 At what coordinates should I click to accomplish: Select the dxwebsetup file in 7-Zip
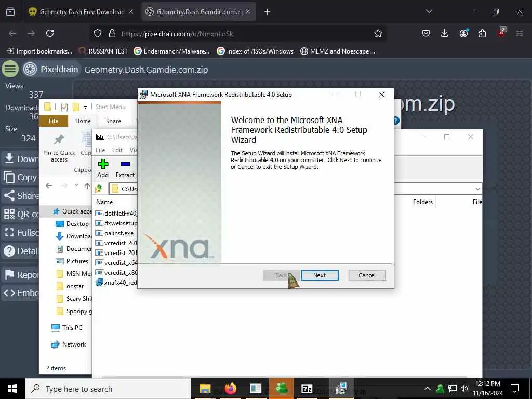[116, 223]
